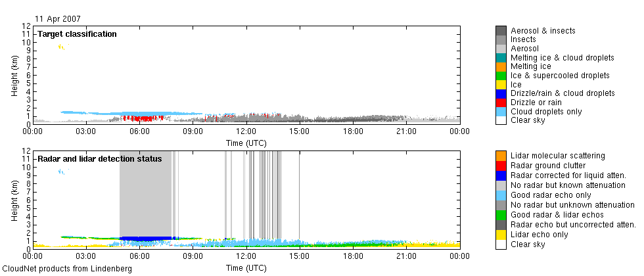644x276 pixels.
Task: Click the orange Melting ice legend swatch
Action: click(x=501, y=66)
